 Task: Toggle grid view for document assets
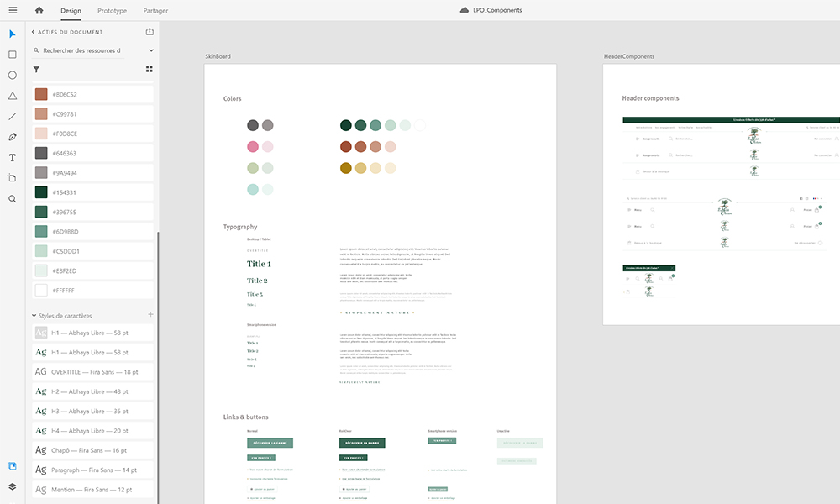[150, 70]
